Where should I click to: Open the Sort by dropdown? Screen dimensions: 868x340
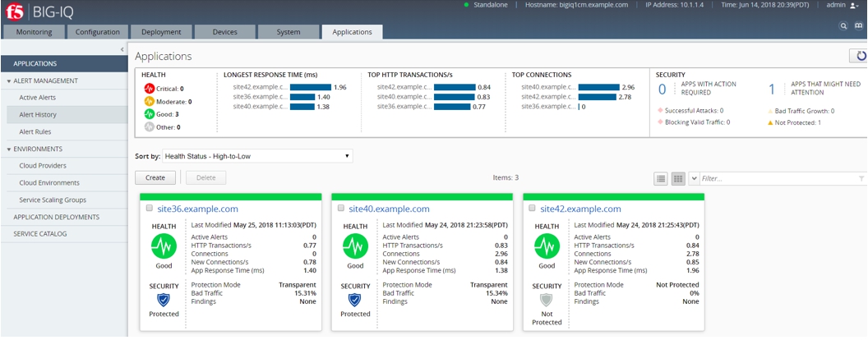point(257,156)
